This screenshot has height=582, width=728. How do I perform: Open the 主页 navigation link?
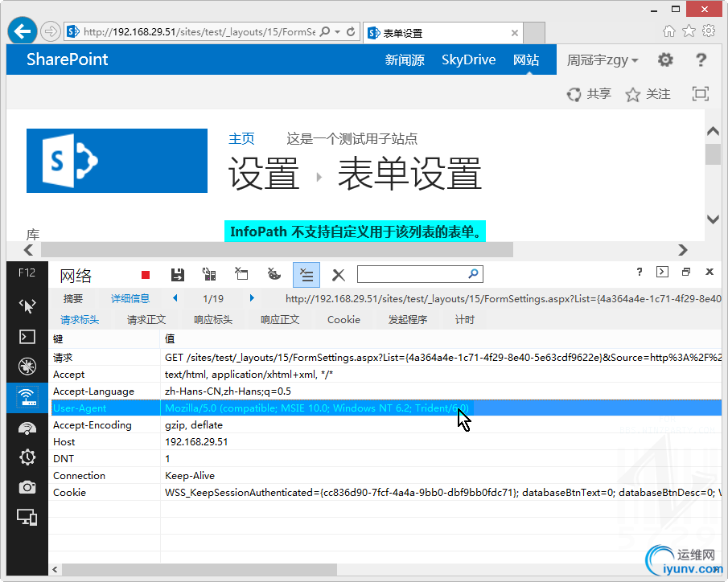click(241, 138)
